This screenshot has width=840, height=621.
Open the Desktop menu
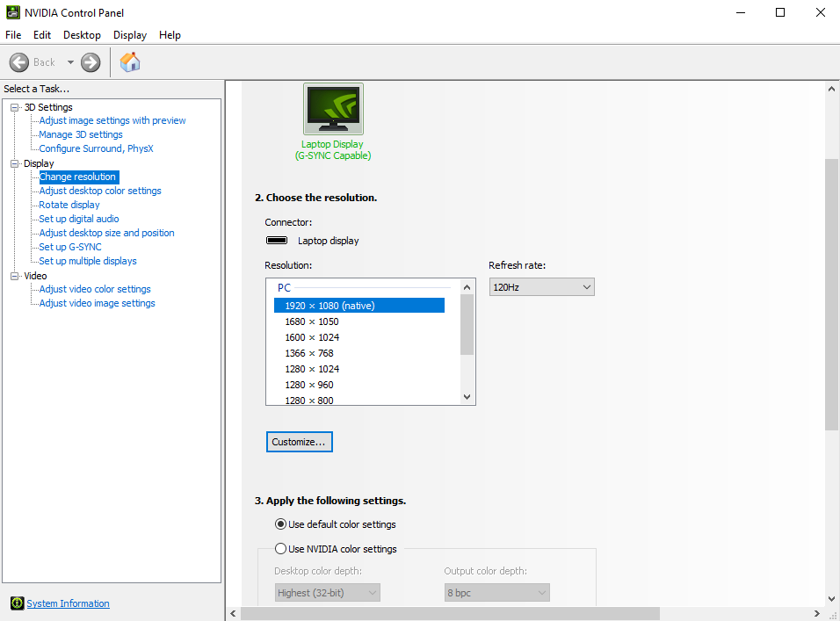(x=82, y=35)
